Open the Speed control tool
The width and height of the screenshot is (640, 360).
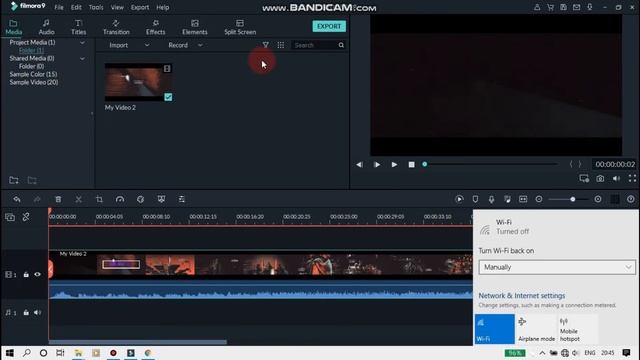pos(120,199)
